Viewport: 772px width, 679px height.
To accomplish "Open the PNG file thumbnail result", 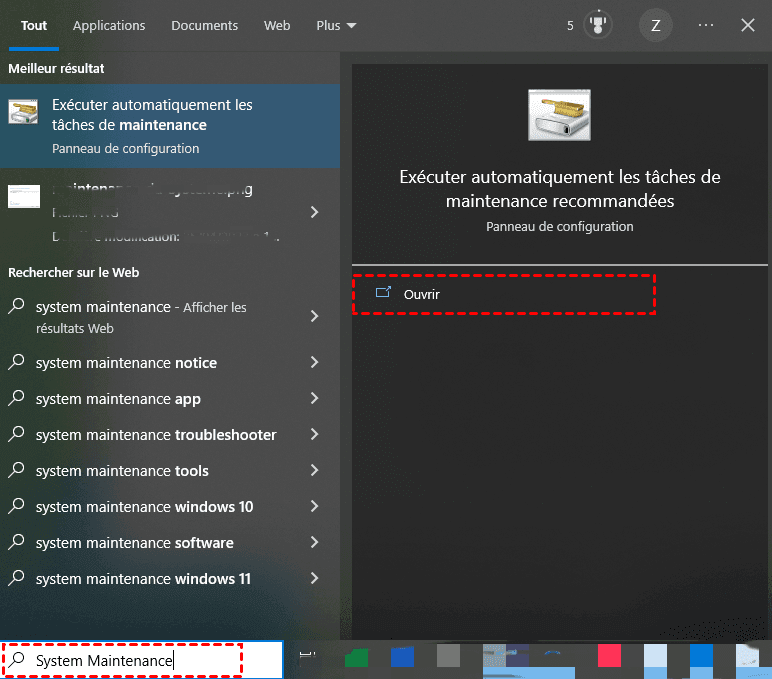I will [24, 196].
